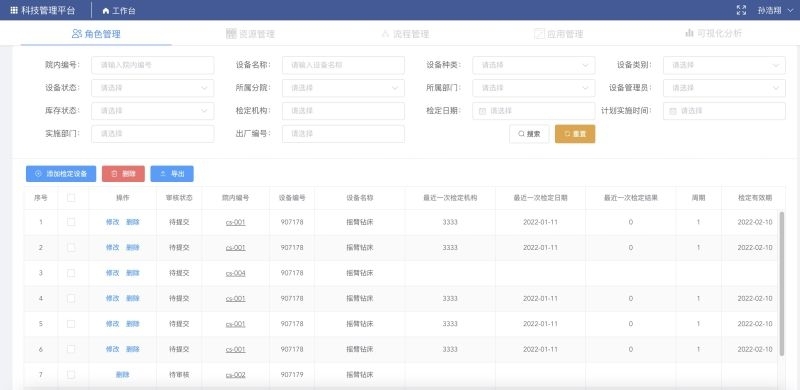Check the row 2 checkbox
800x390 pixels.
pyautogui.click(x=71, y=248)
